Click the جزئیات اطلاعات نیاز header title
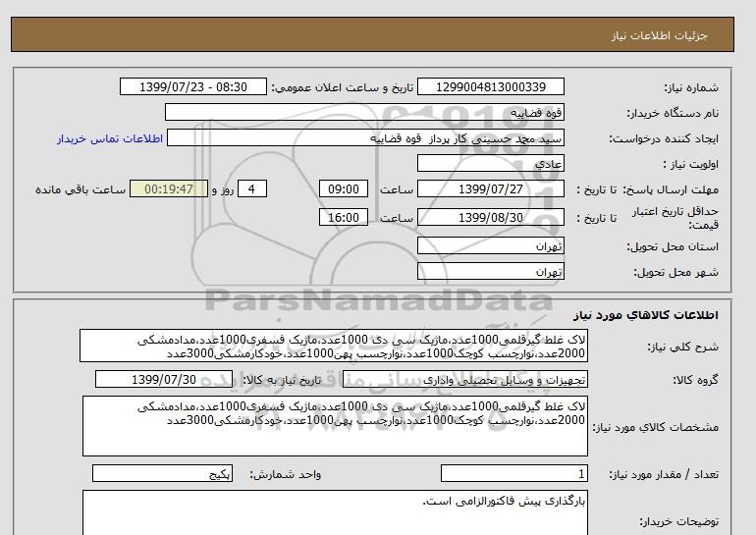 tap(659, 35)
